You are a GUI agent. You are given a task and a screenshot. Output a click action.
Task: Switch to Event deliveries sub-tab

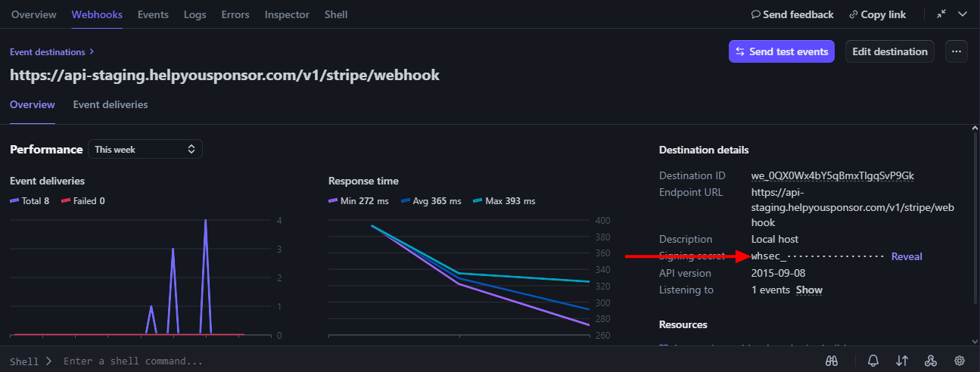pyautogui.click(x=110, y=105)
